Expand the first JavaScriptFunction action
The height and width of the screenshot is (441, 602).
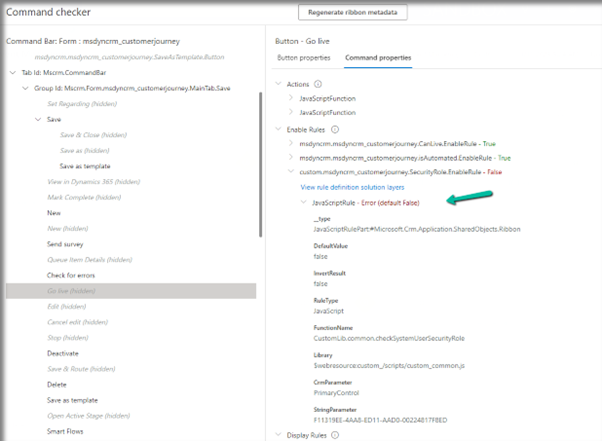tap(291, 99)
